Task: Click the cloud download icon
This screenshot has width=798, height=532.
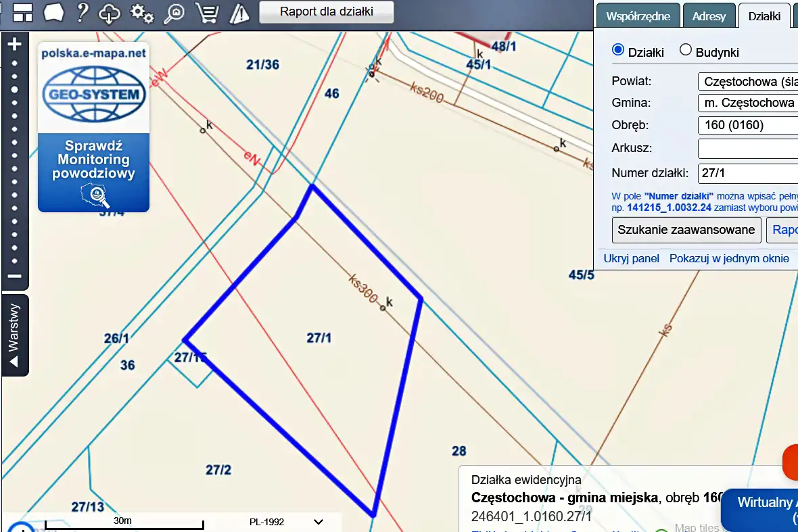Action: pos(110,12)
